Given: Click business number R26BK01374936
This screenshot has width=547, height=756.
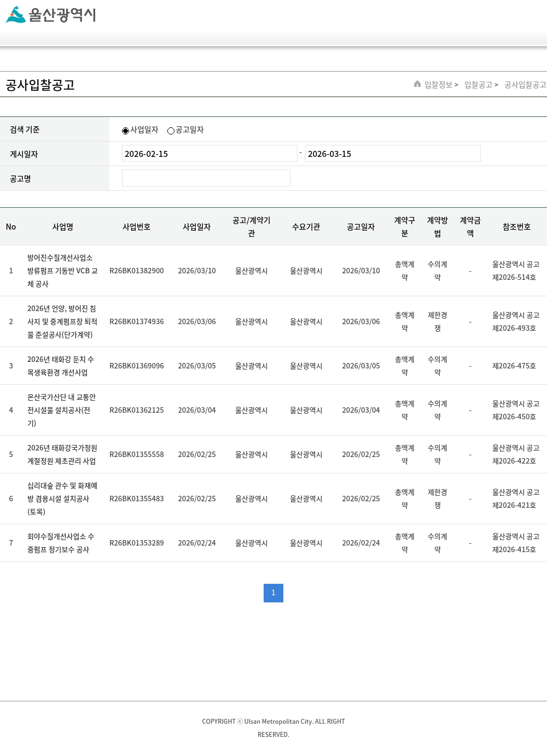Looking at the screenshot, I should (x=136, y=321).
